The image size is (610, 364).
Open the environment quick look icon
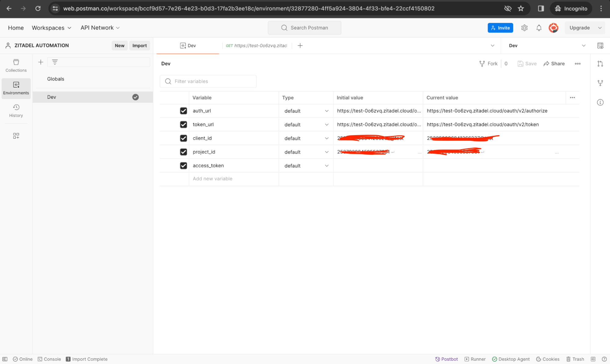tap(600, 45)
